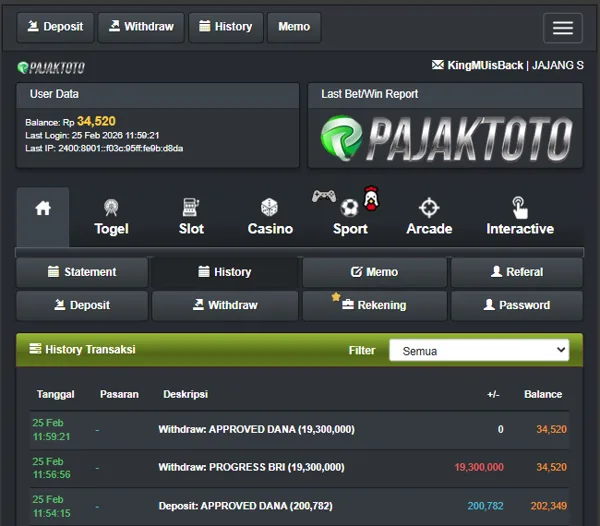Image resolution: width=600 pixels, height=526 pixels.
Task: Open the Arcade crosshair icon
Action: tap(429, 208)
